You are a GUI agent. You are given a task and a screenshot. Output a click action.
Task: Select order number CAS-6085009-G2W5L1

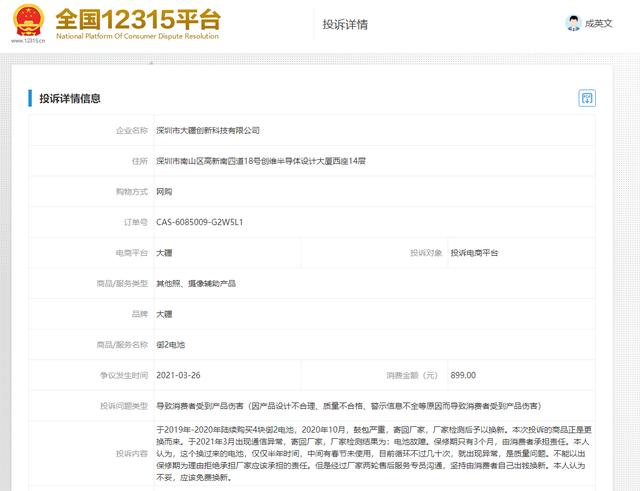200,222
